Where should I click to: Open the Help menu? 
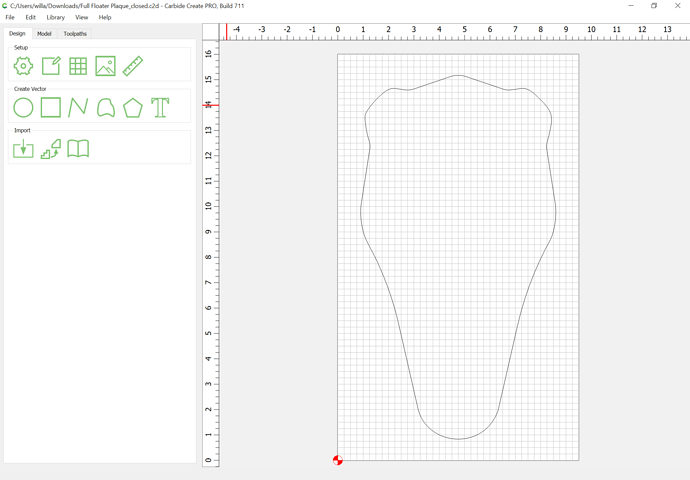[105, 17]
